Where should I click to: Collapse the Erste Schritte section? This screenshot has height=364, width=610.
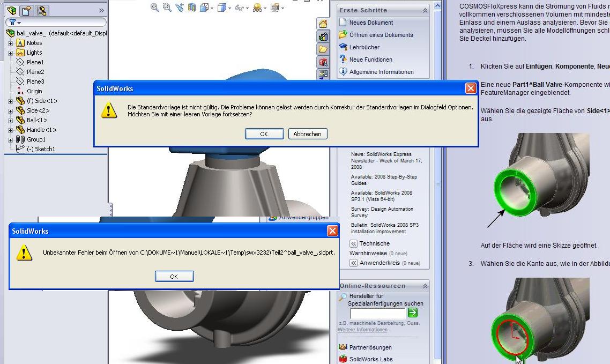pyautogui.click(x=425, y=11)
